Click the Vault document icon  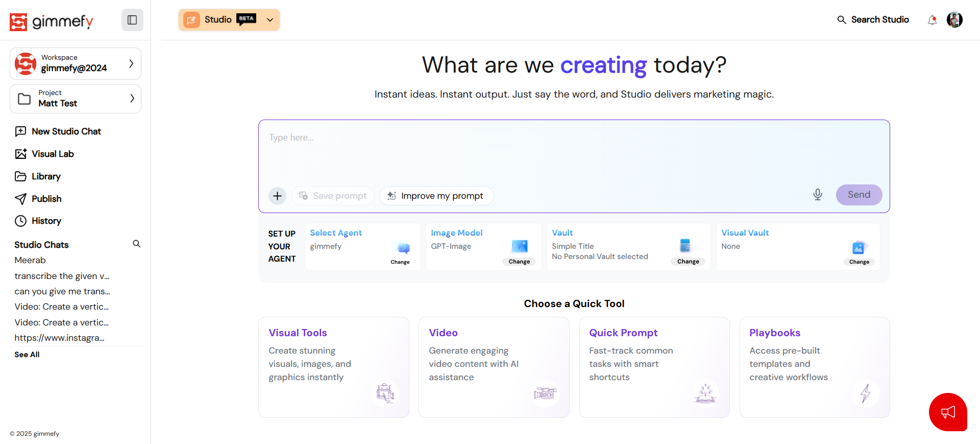coord(685,246)
